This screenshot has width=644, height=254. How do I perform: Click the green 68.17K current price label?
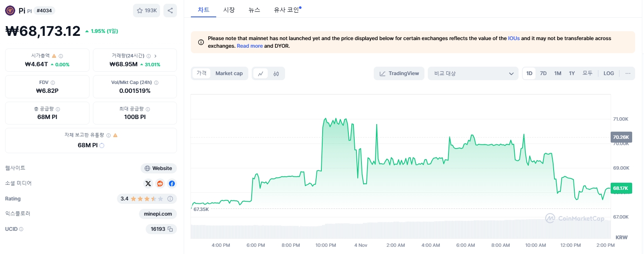click(621, 188)
